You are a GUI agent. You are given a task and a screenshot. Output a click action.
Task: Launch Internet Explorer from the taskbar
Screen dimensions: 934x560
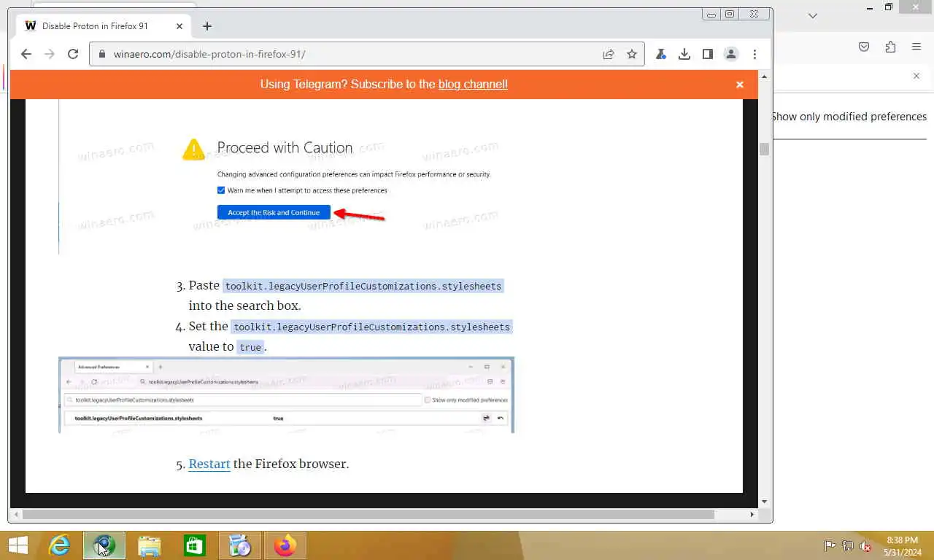(x=59, y=545)
